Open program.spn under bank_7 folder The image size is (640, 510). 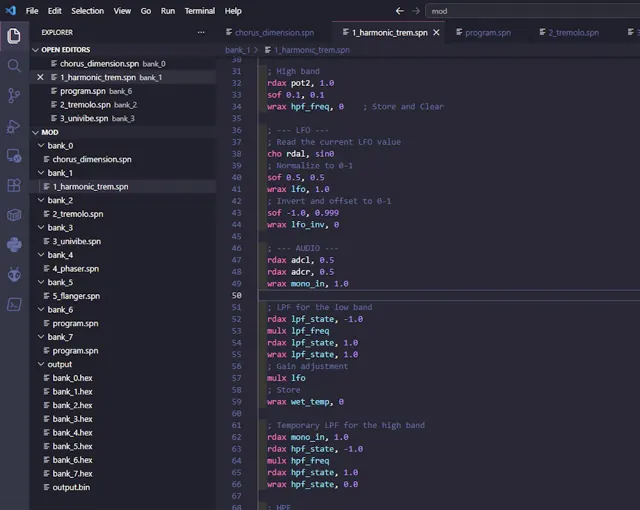pos(122,351)
